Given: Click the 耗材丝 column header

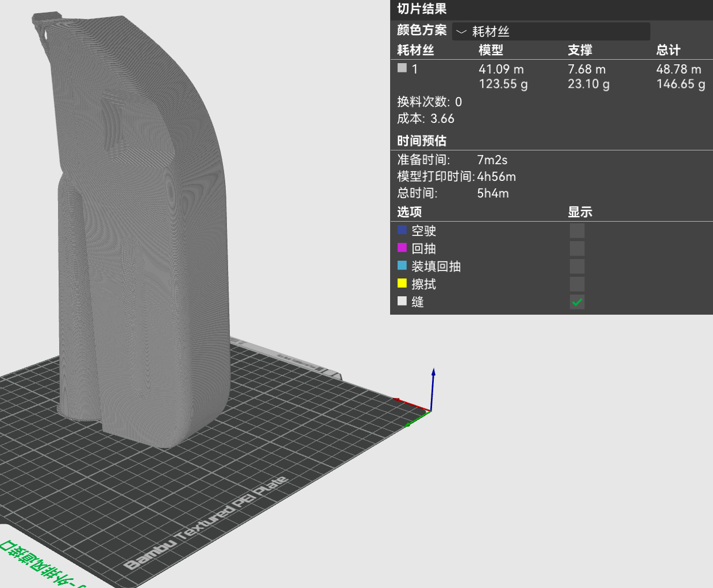Looking at the screenshot, I should (x=415, y=50).
